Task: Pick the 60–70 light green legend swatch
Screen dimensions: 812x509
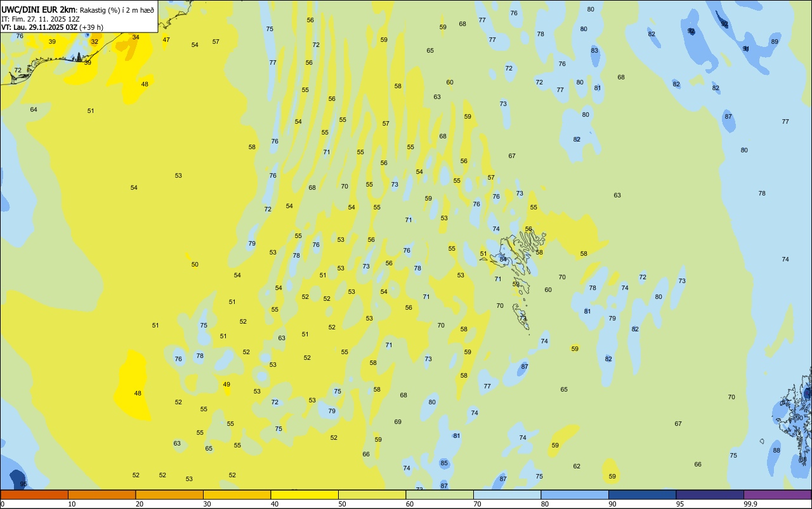Action: (x=440, y=494)
